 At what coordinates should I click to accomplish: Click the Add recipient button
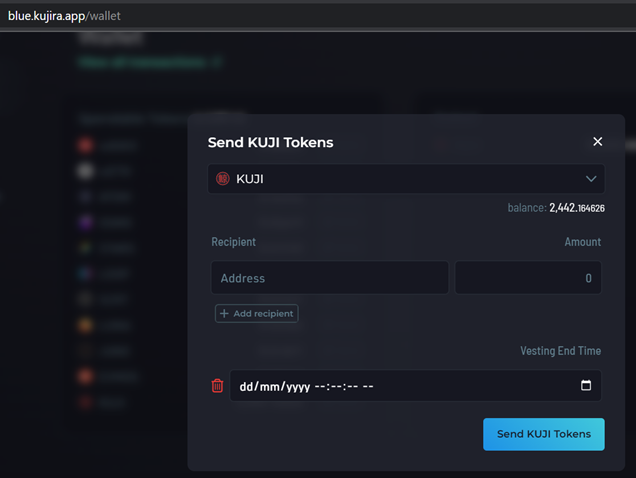(257, 314)
